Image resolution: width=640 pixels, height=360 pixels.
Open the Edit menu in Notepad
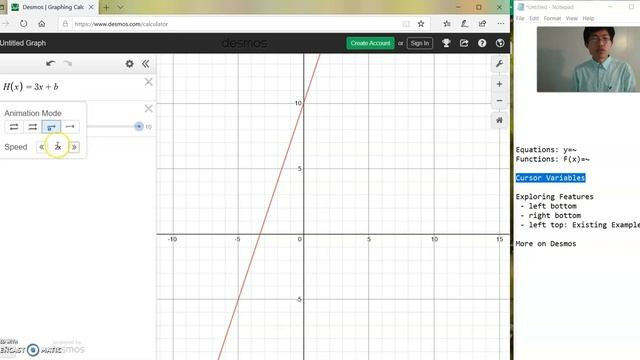click(534, 18)
